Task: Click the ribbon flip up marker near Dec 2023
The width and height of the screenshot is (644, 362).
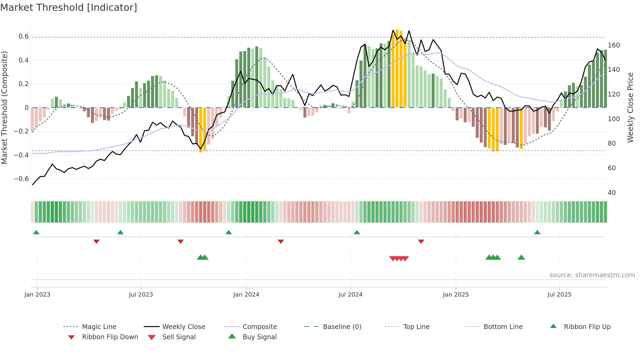Action: coord(229,232)
